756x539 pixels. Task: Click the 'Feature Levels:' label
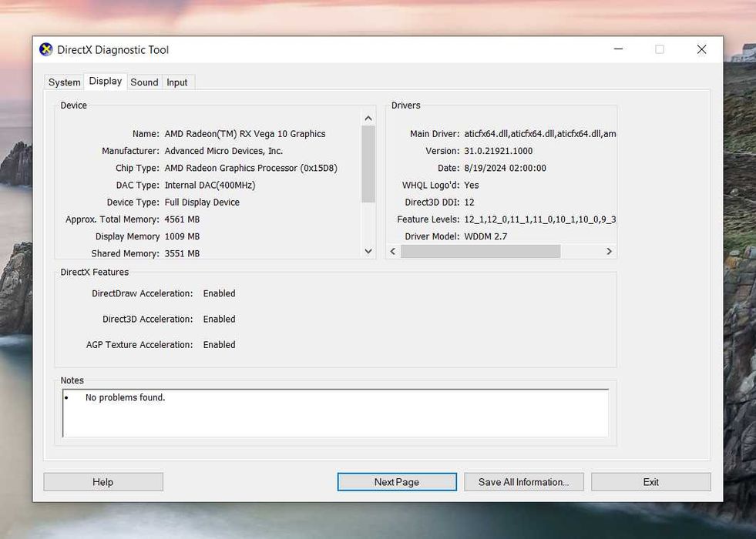tap(428, 219)
